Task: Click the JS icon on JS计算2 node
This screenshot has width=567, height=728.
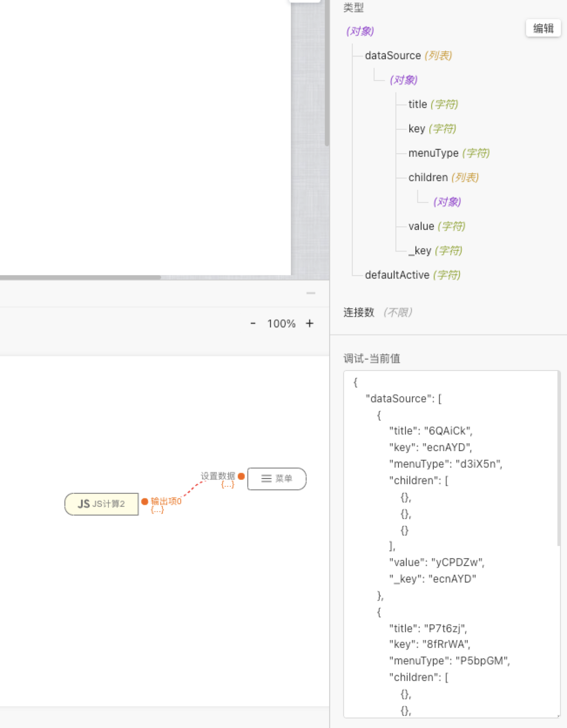Action: click(x=84, y=504)
